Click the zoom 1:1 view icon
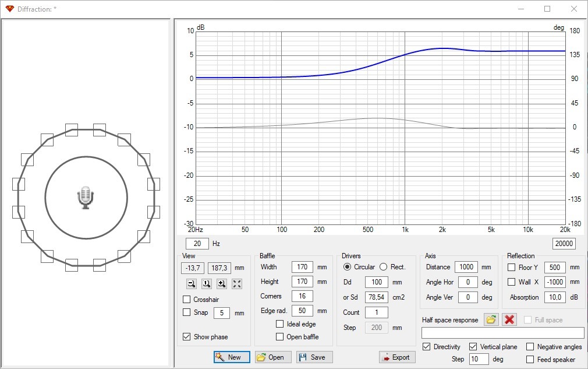Screen dimensions: 588x369 tap(207, 284)
